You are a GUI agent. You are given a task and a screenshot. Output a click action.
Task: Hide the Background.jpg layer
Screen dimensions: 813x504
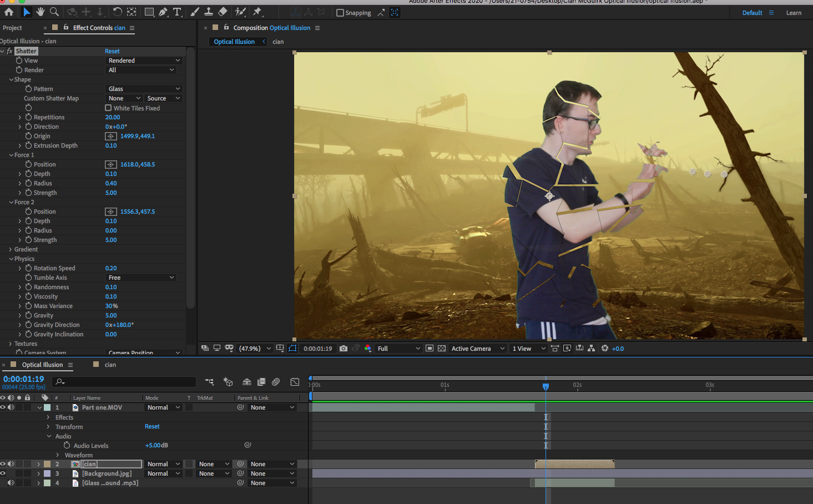(3, 473)
